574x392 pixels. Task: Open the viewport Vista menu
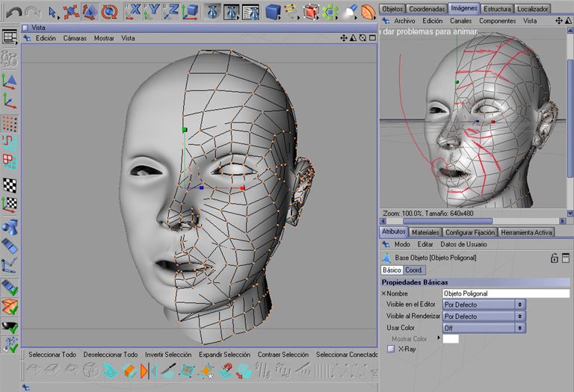coord(128,38)
